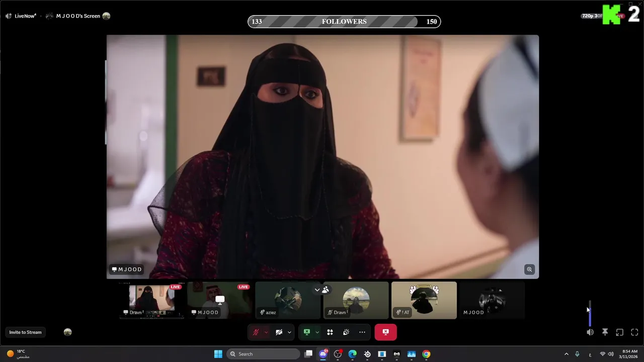Switch keyboard input language indicator
The width and height of the screenshot is (644, 362).
[x=590, y=354]
